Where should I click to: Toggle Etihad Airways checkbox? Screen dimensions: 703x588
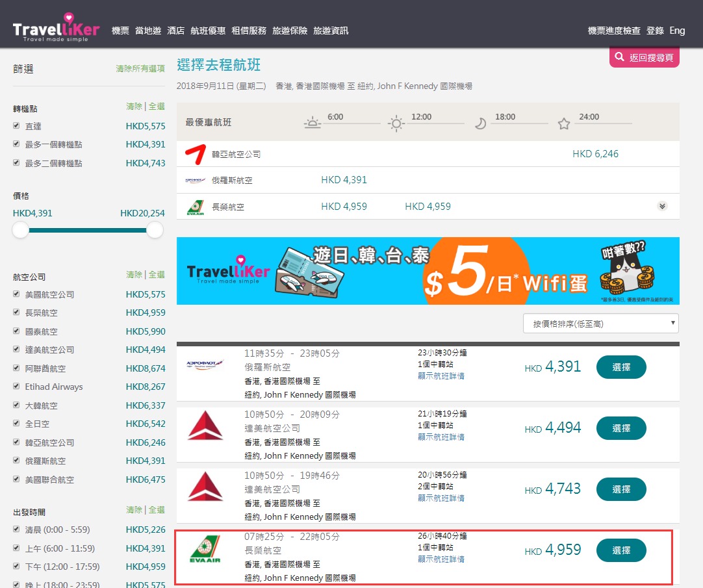tap(16, 386)
